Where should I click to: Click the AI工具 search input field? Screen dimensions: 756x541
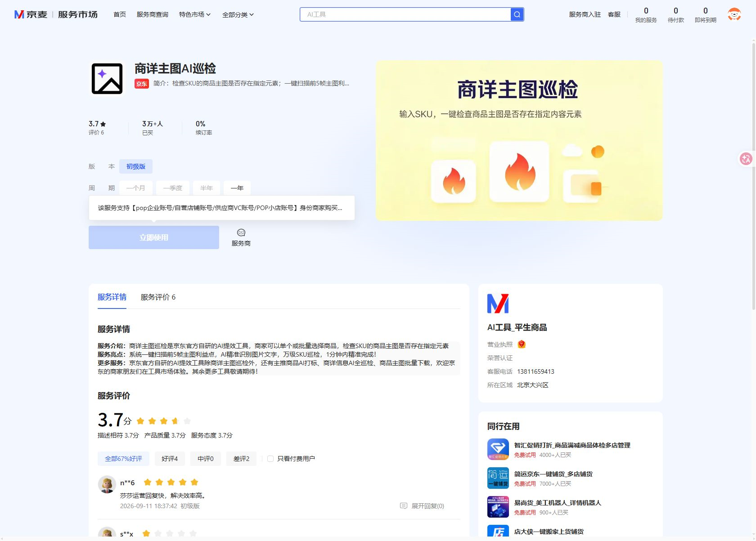405,14
